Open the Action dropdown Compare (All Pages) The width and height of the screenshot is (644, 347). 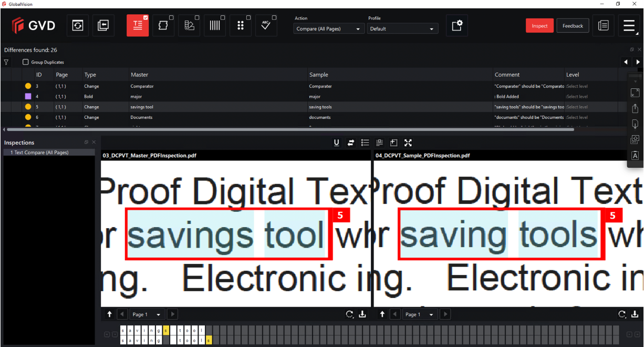[329, 29]
